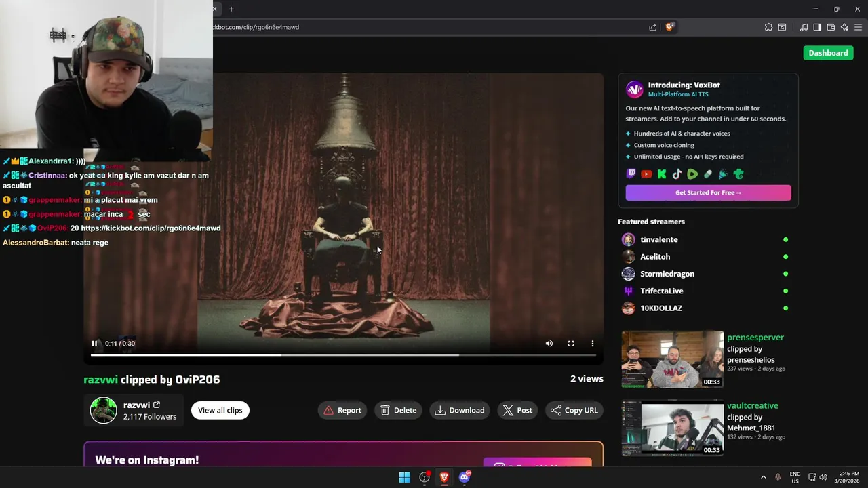
Task: Click the Get Started For Free button
Action: [x=708, y=192]
